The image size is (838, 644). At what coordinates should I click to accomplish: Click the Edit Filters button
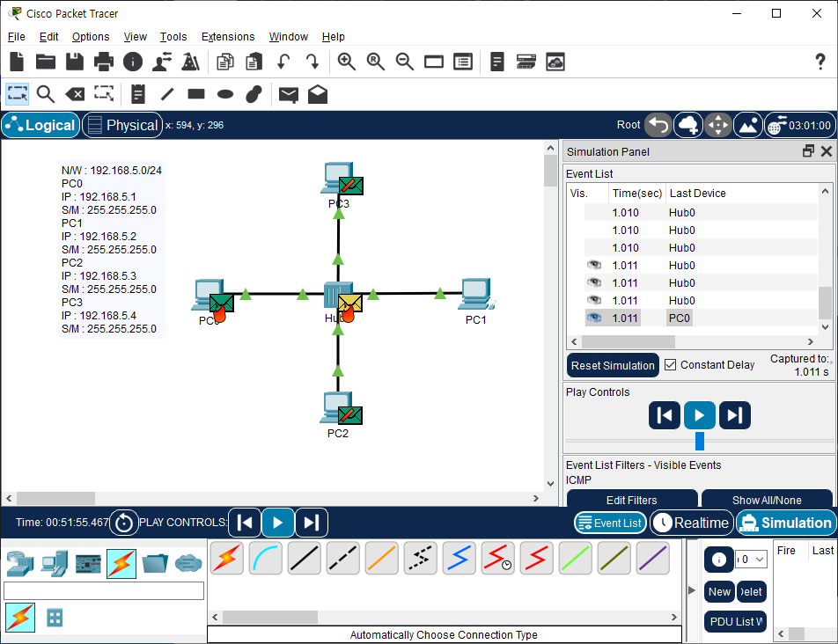632,500
